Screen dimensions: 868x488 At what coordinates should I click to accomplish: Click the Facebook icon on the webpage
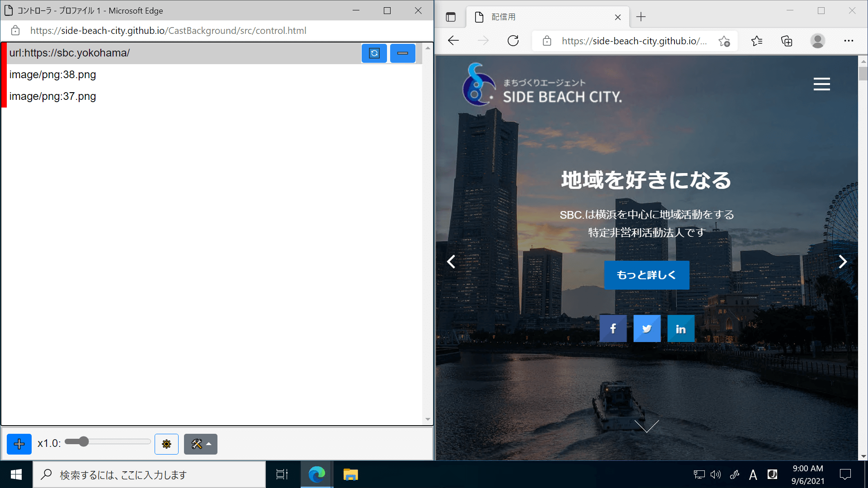613,328
